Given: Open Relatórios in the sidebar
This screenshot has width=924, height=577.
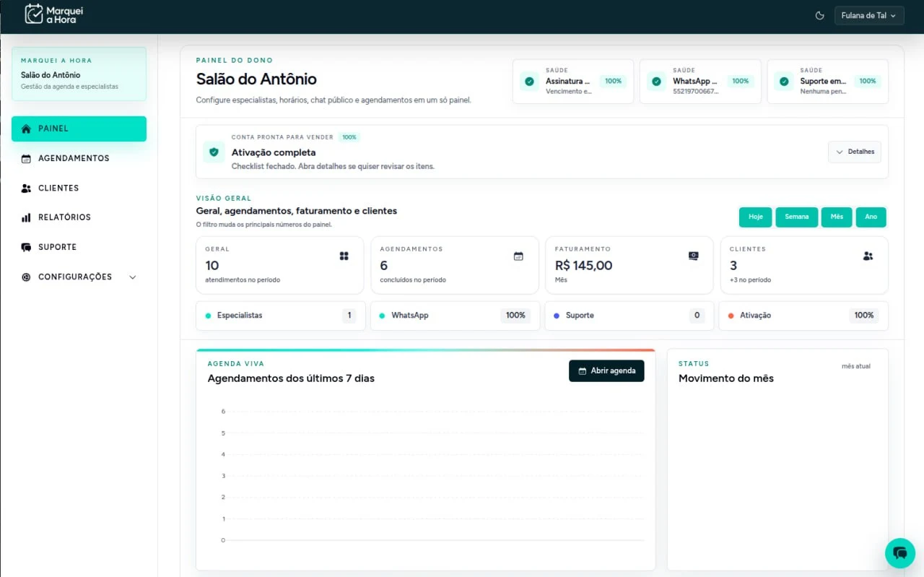Looking at the screenshot, I should pyautogui.click(x=79, y=217).
